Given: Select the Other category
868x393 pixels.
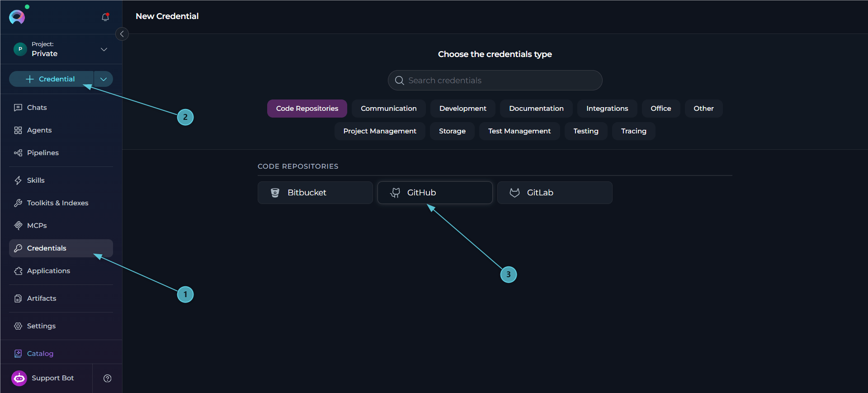Looking at the screenshot, I should (703, 109).
